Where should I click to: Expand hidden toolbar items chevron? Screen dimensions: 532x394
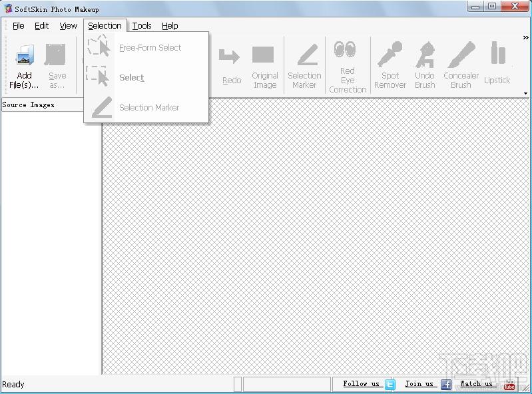[525, 38]
